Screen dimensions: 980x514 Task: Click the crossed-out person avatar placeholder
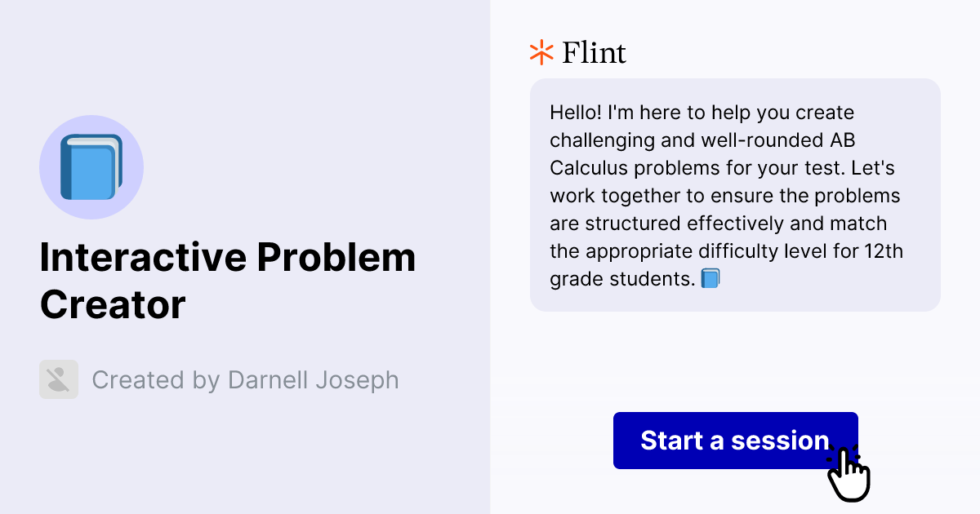[x=58, y=379]
